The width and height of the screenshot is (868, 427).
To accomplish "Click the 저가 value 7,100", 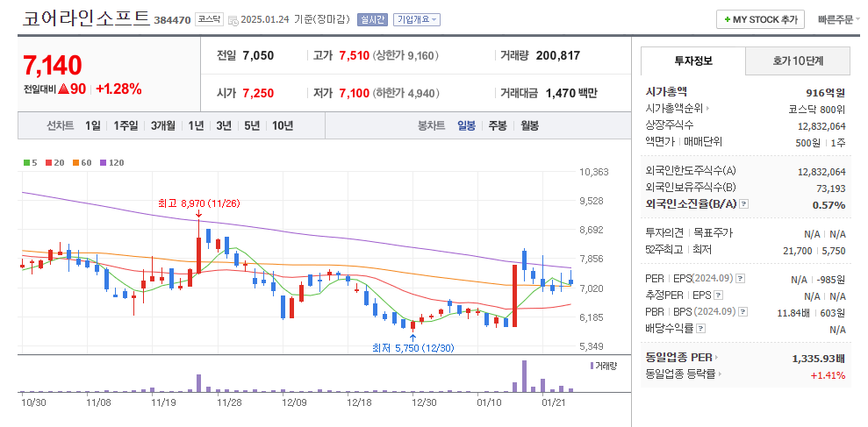I will (x=354, y=93).
